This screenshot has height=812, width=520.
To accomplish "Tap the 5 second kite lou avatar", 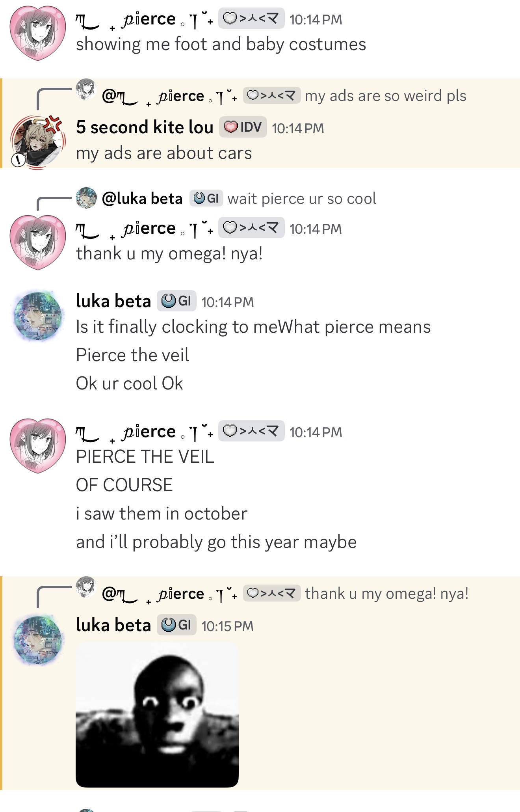I will [x=37, y=142].
